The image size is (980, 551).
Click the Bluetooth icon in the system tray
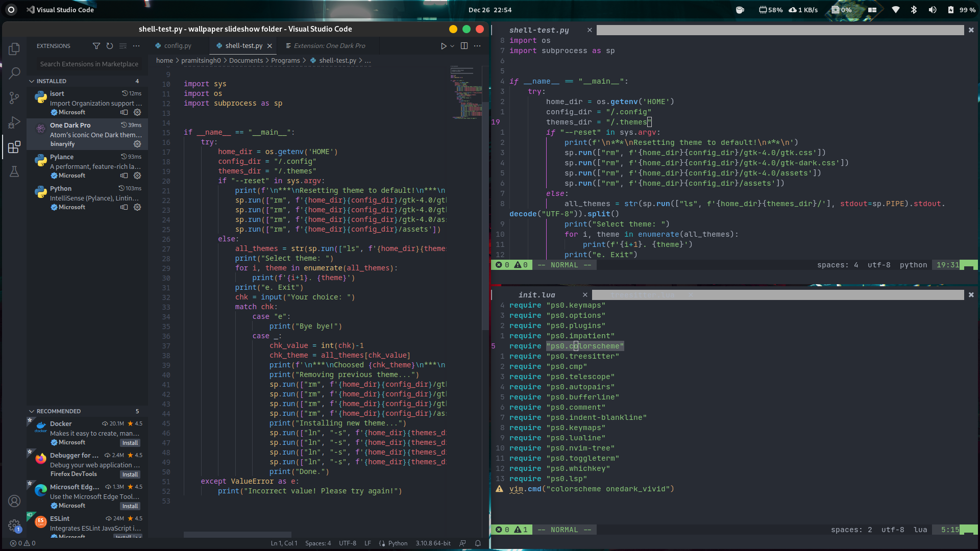tap(914, 10)
